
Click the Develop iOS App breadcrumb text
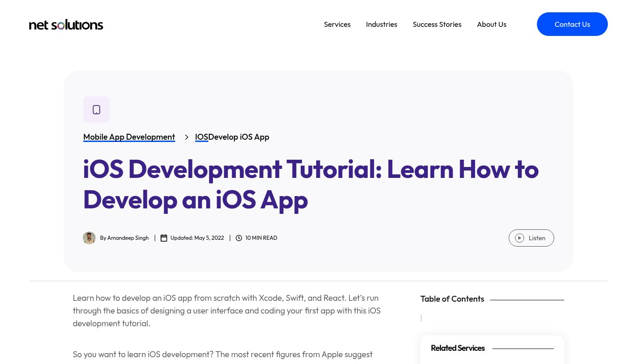click(239, 137)
